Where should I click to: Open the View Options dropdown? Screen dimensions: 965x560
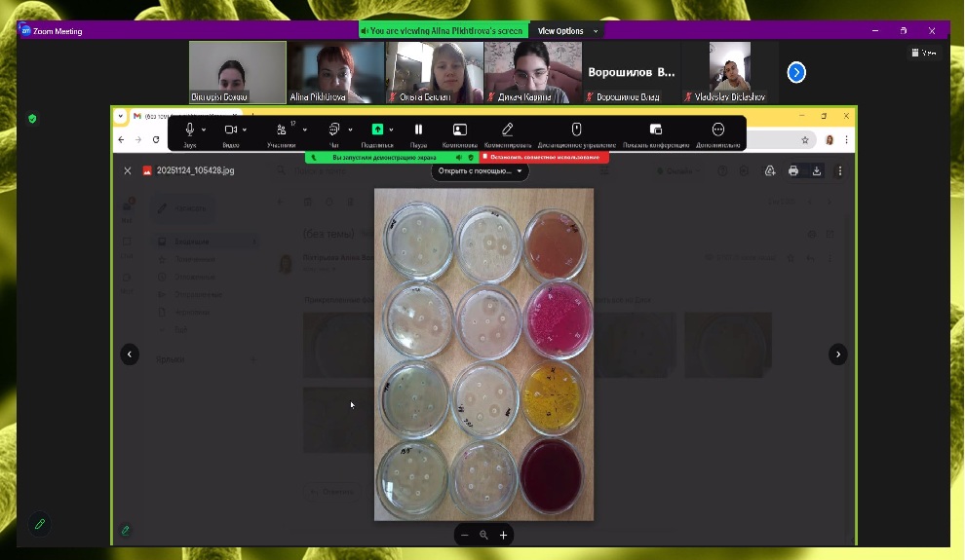[x=569, y=31]
